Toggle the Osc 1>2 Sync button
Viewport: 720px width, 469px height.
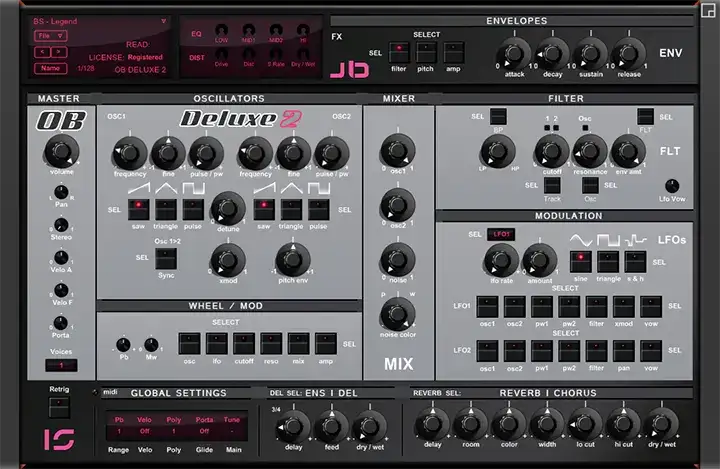(166, 259)
